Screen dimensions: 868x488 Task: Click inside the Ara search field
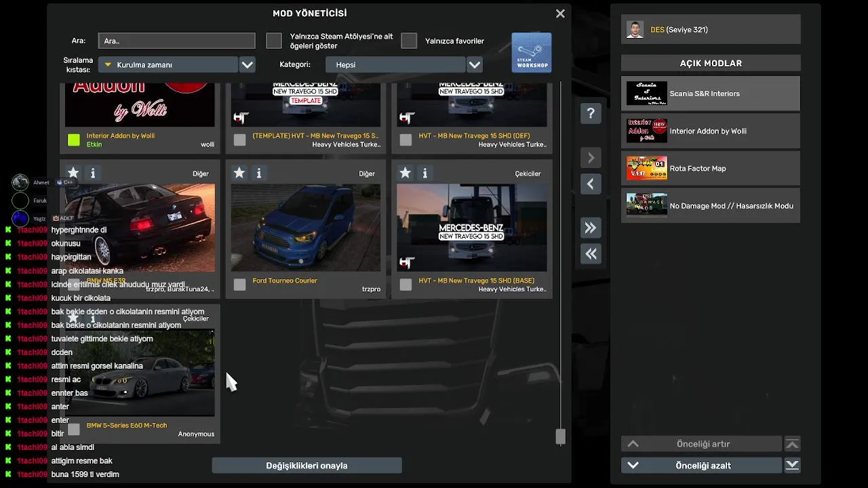[176, 41]
